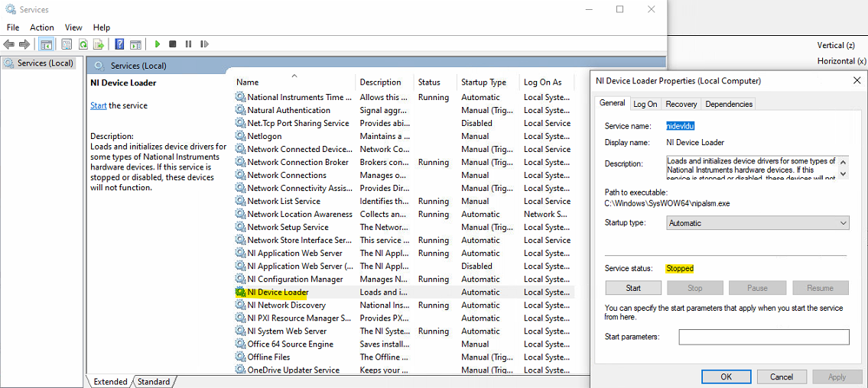The height and width of the screenshot is (388, 868).
Task: Click the gear icon beside Netlogon
Action: pyautogui.click(x=240, y=136)
